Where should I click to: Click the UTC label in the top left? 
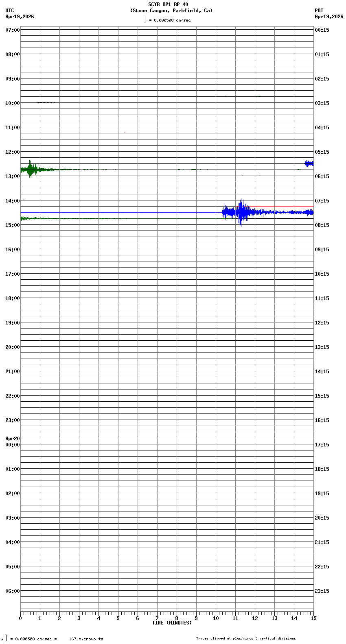(10, 11)
